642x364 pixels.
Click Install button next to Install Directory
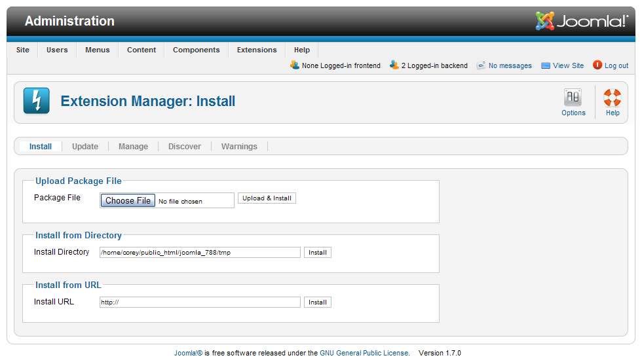[x=318, y=253]
